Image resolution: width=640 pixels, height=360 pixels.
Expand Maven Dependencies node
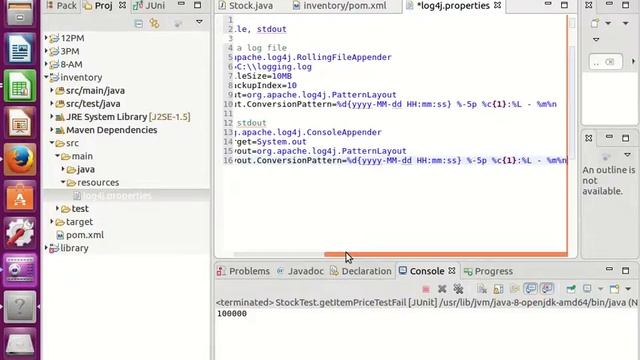pos(52,129)
